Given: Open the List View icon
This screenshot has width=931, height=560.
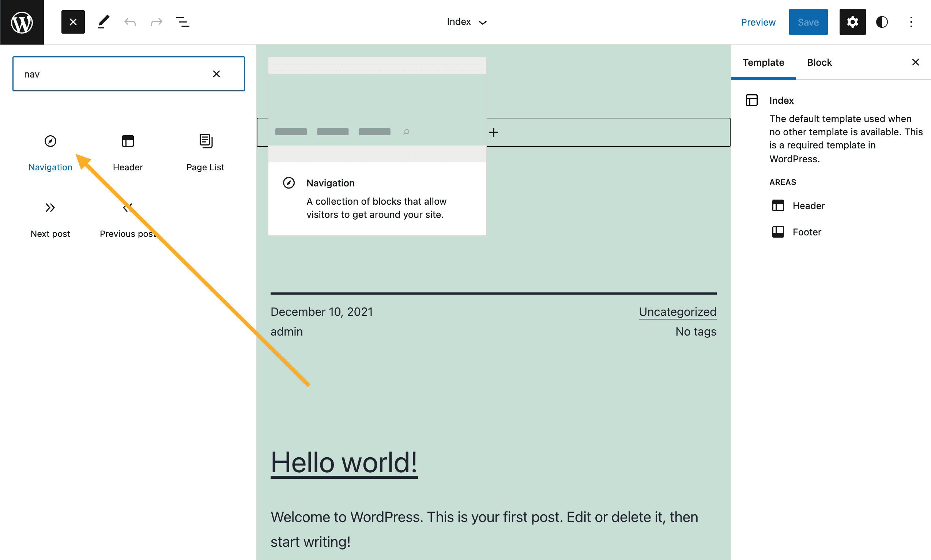Looking at the screenshot, I should click(182, 22).
